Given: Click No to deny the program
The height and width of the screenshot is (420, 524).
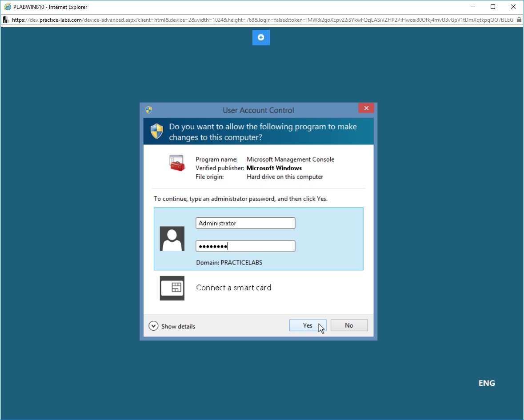Looking at the screenshot, I should [349, 325].
